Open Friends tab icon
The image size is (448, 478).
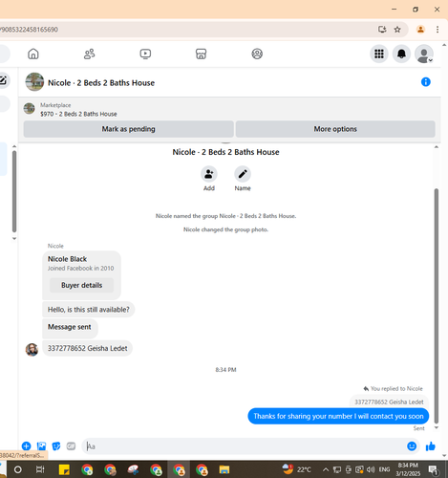click(x=89, y=54)
